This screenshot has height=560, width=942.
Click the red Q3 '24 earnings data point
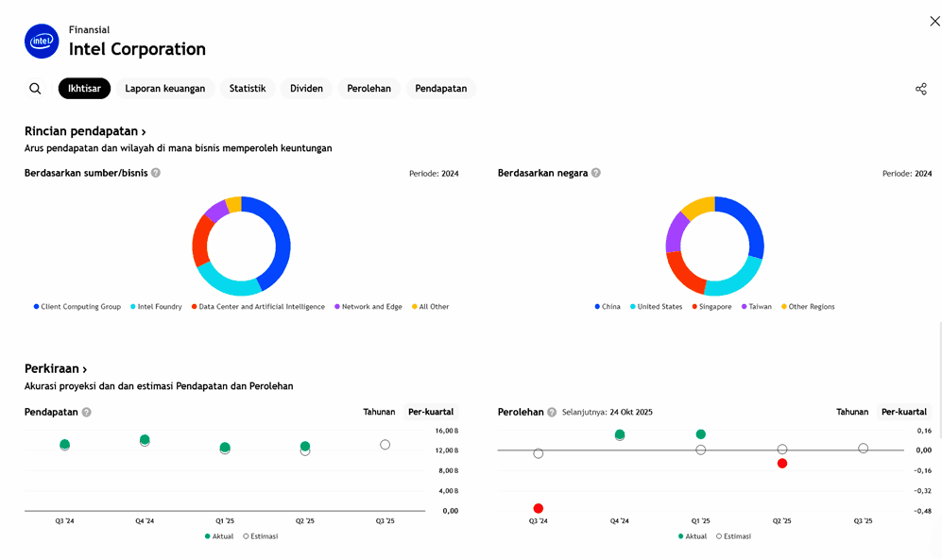click(538, 508)
